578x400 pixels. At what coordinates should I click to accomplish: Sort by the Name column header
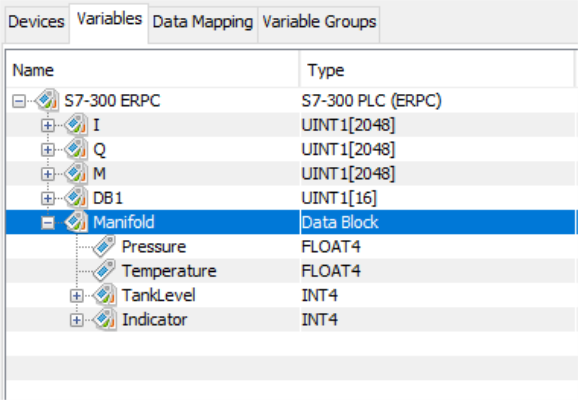[153, 70]
